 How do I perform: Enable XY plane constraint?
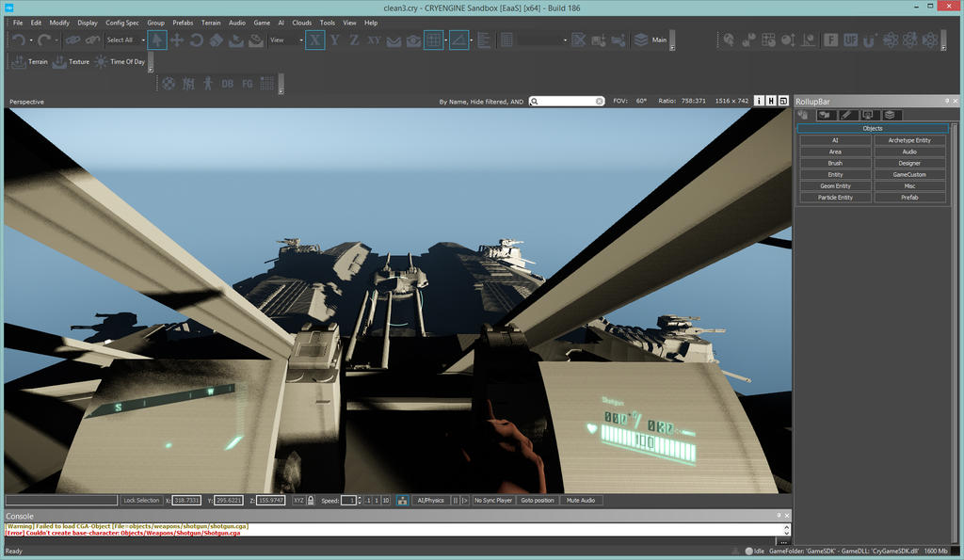coord(374,40)
